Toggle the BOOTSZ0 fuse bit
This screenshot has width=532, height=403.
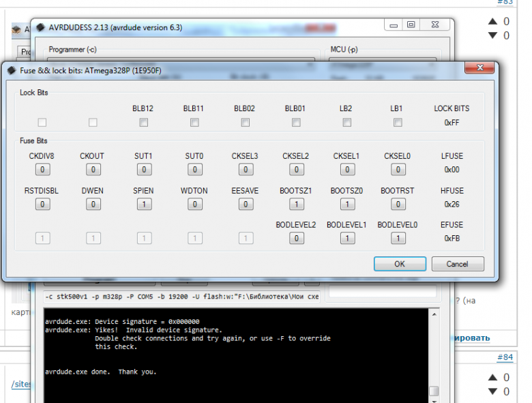click(347, 204)
